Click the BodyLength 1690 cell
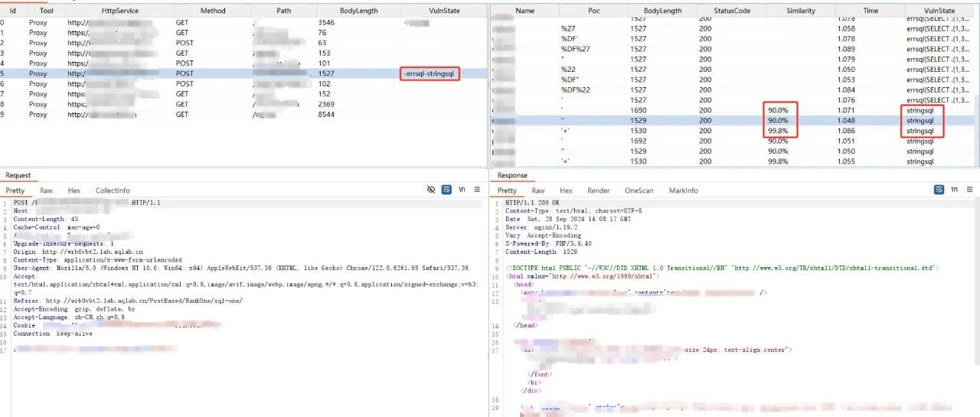The height and width of the screenshot is (417, 980). pos(663,111)
